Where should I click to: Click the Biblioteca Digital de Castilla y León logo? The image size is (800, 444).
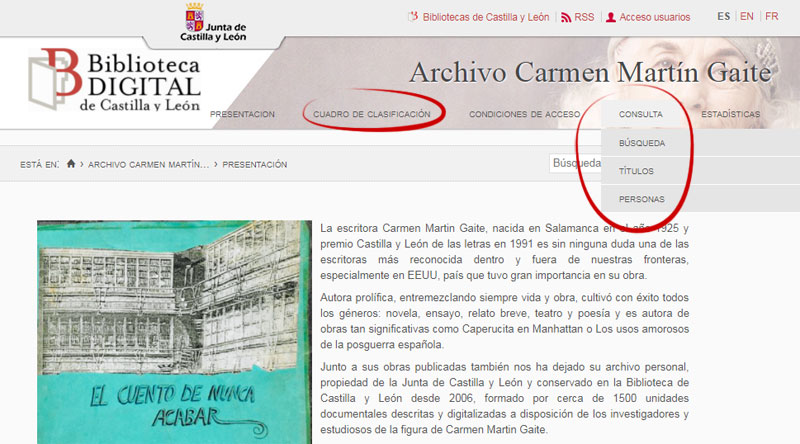(x=114, y=79)
